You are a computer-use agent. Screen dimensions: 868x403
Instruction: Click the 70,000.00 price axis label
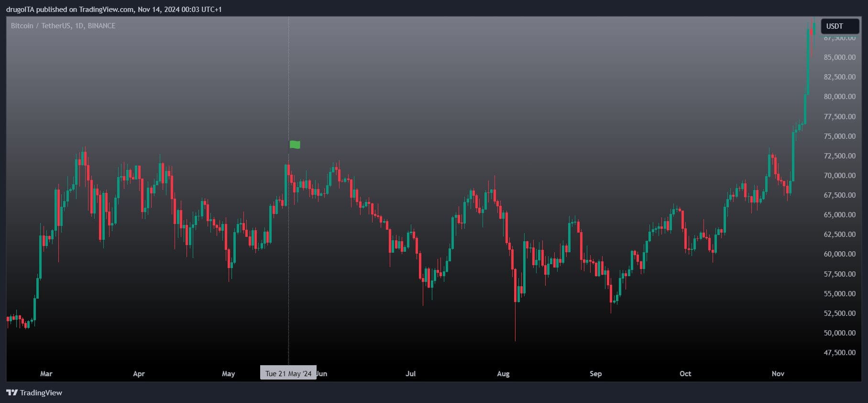pos(839,175)
